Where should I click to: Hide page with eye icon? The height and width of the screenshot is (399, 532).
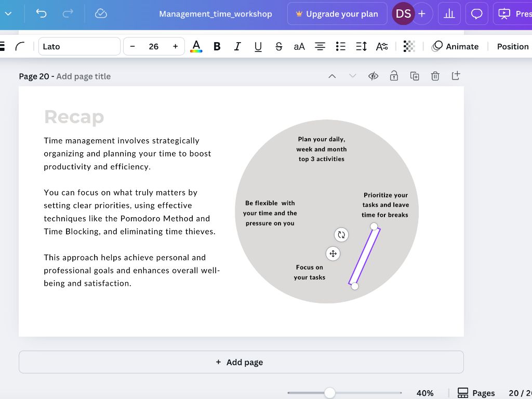[373, 76]
